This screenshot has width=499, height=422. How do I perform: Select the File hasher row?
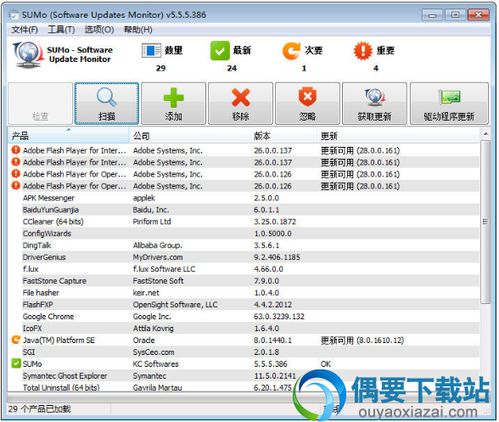coord(244,293)
